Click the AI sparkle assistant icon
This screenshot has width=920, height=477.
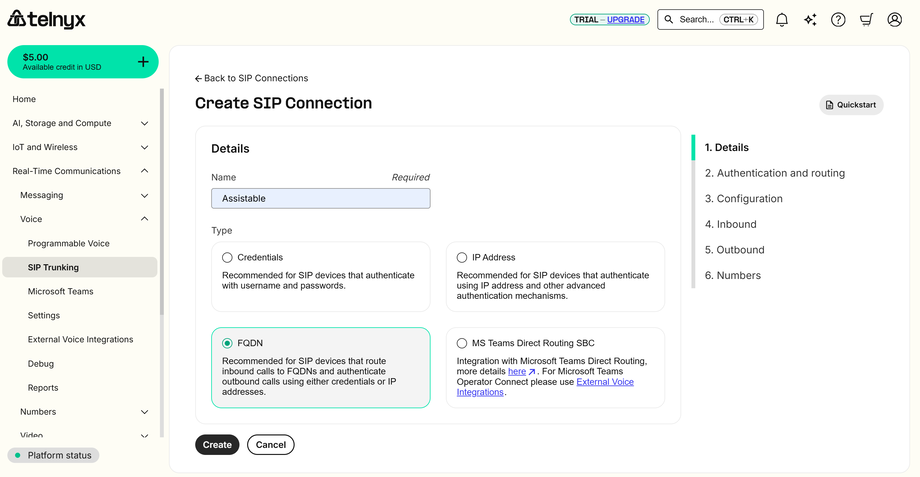pos(810,20)
